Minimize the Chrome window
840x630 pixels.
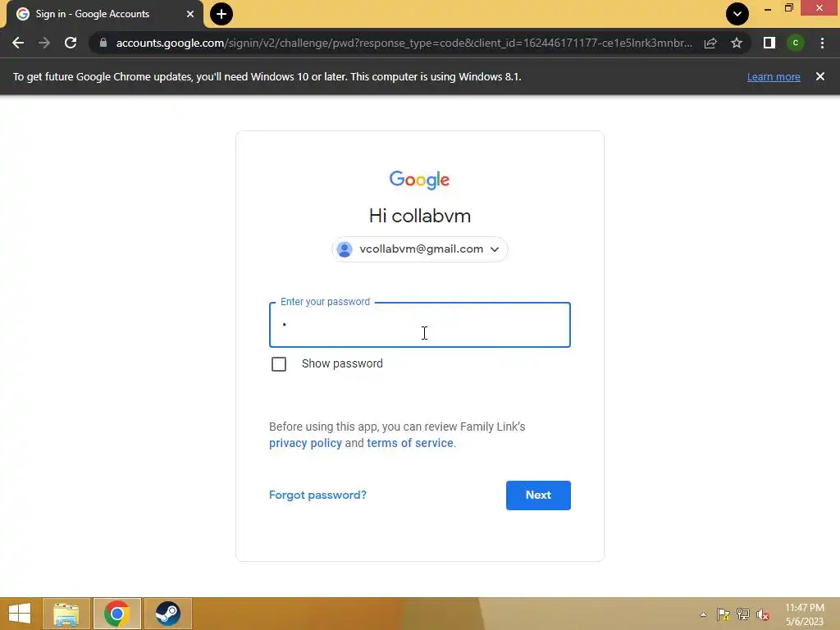click(768, 8)
